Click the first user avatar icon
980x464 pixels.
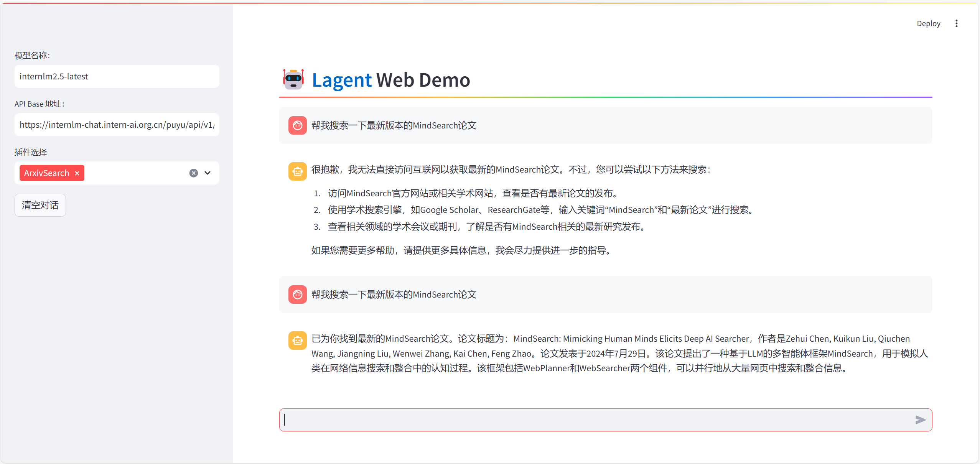point(297,125)
